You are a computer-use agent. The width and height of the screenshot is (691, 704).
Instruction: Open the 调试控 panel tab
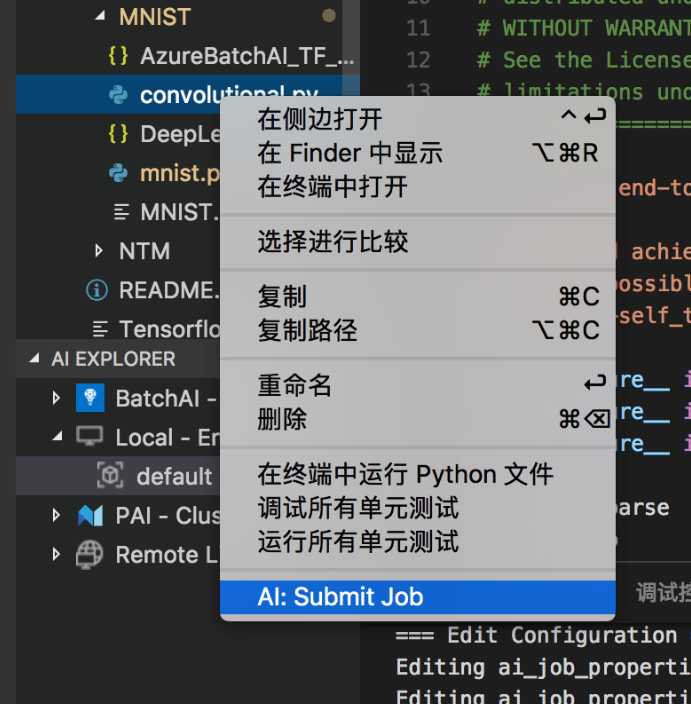[x=663, y=592]
